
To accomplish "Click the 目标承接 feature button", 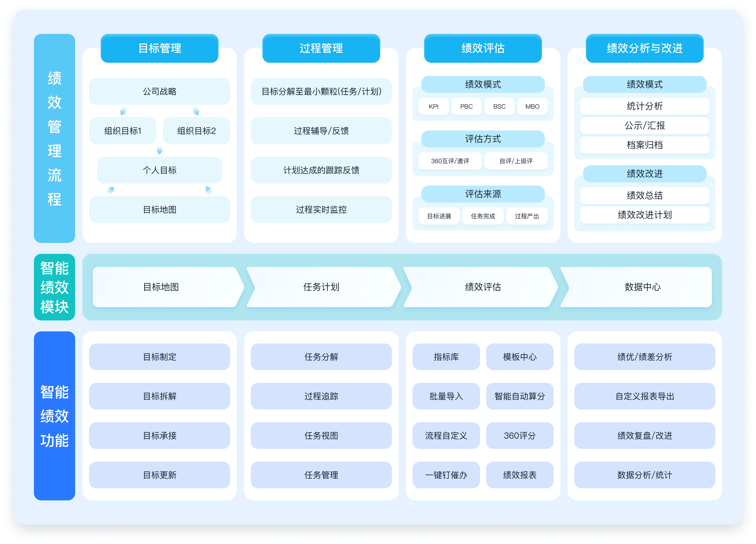I will 159,435.
